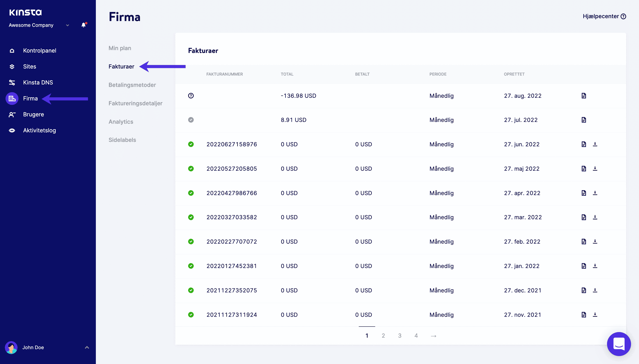Screen dimensions: 639x364
Task: Click invoice number 20220127452381
Action: pos(232,266)
